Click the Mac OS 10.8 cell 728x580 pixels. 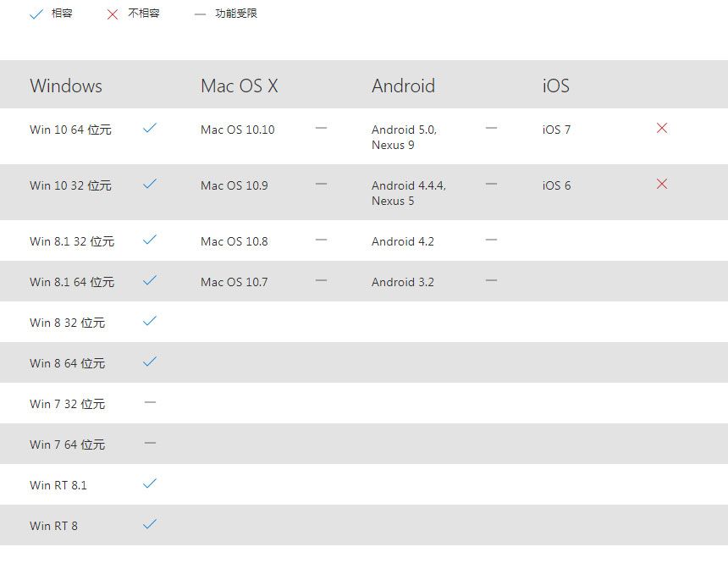coord(234,241)
